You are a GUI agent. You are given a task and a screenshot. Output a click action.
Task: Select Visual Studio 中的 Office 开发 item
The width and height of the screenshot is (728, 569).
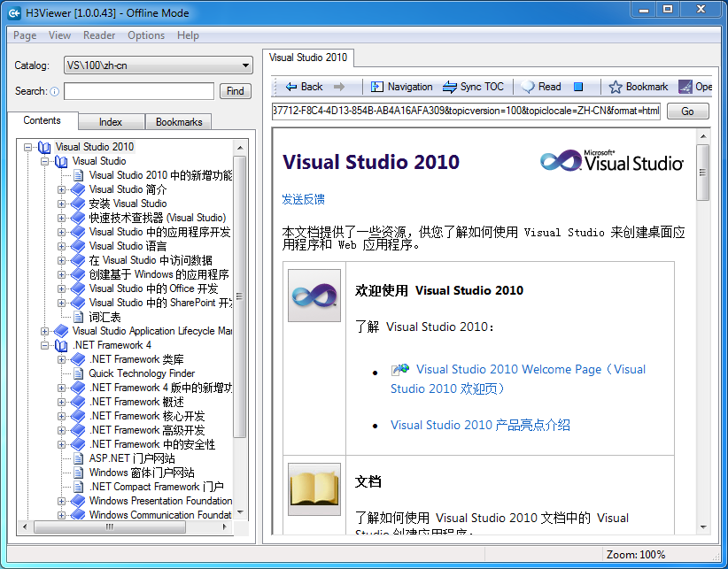[x=154, y=288]
